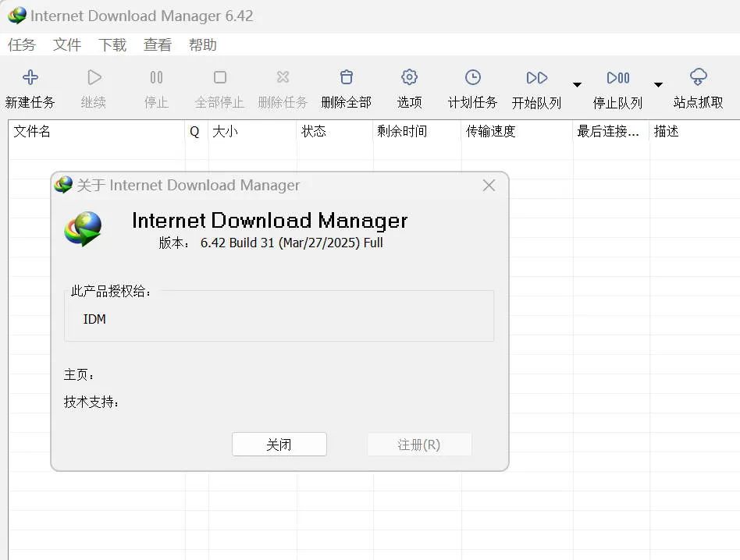740x560 pixels.
Task: Sort by 状态 column header
Action: coord(335,131)
